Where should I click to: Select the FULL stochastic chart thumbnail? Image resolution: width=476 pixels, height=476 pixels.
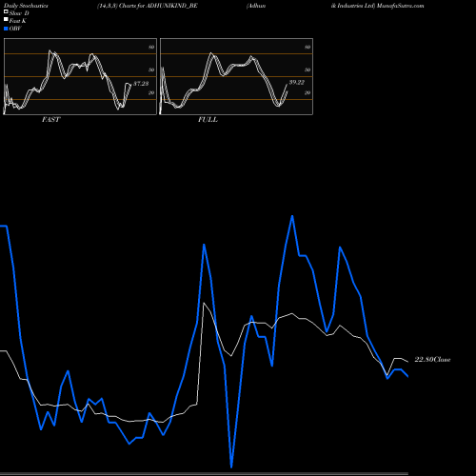click(x=236, y=76)
